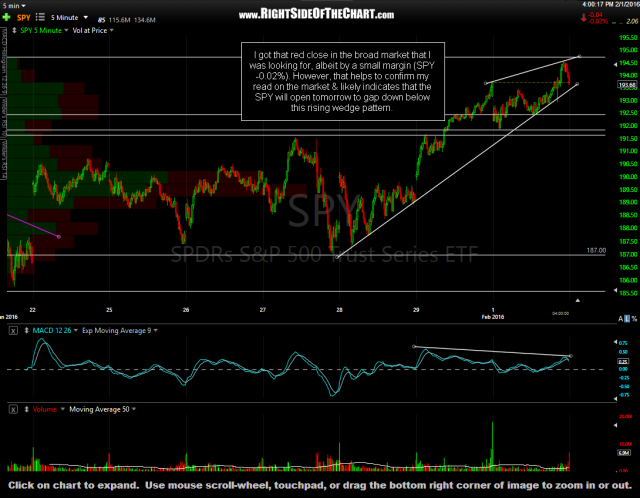Screen dimensions: 640x498
Task: Click the scale arrow near 185.50
Action: [616, 290]
